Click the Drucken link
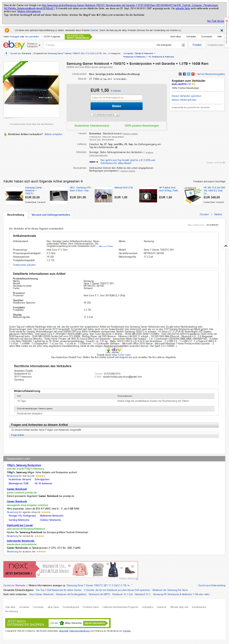Viewport: 229px width, 644px height. (204, 214)
